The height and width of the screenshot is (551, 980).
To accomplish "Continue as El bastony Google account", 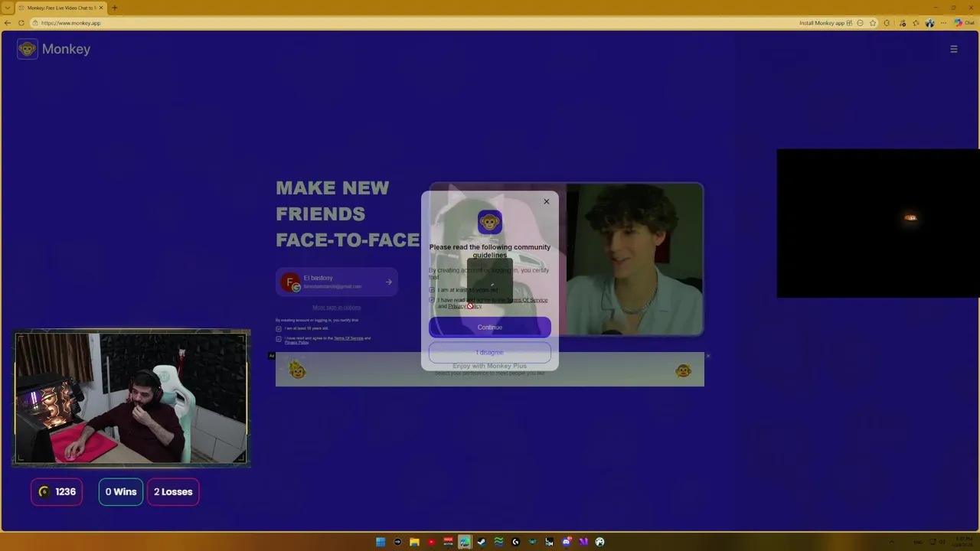I will click(x=337, y=282).
